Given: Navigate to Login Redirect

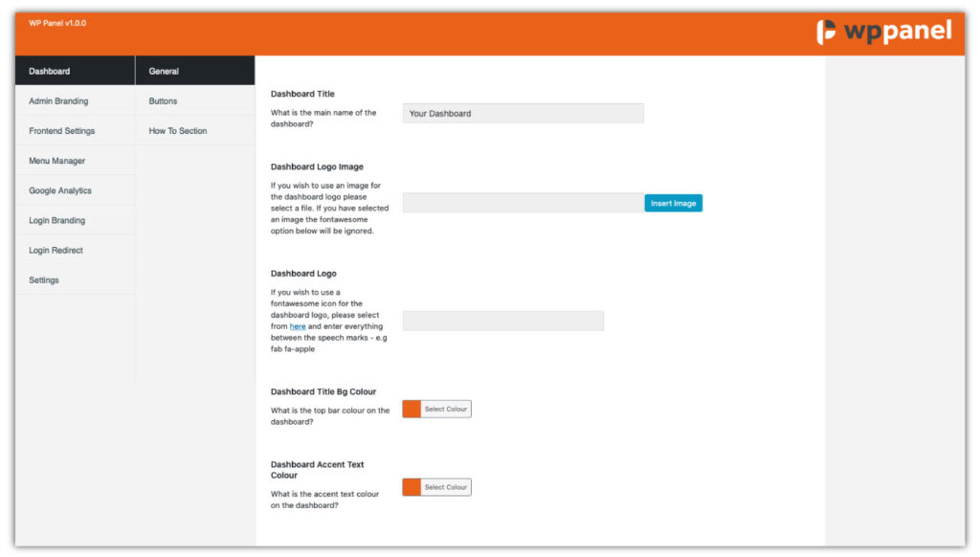Looking at the screenshot, I should [75, 250].
